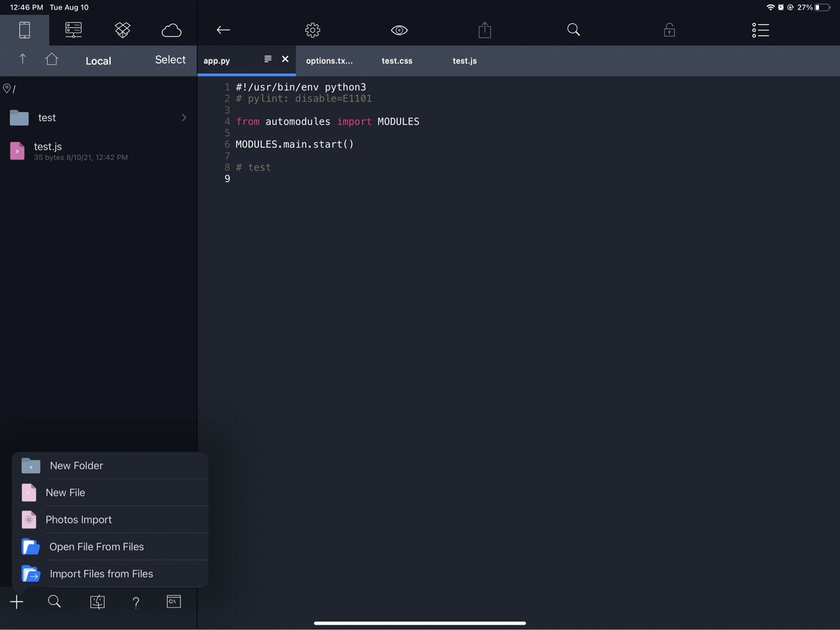Choose Photos Import from the menu
This screenshot has height=630, width=840.
pos(111,519)
